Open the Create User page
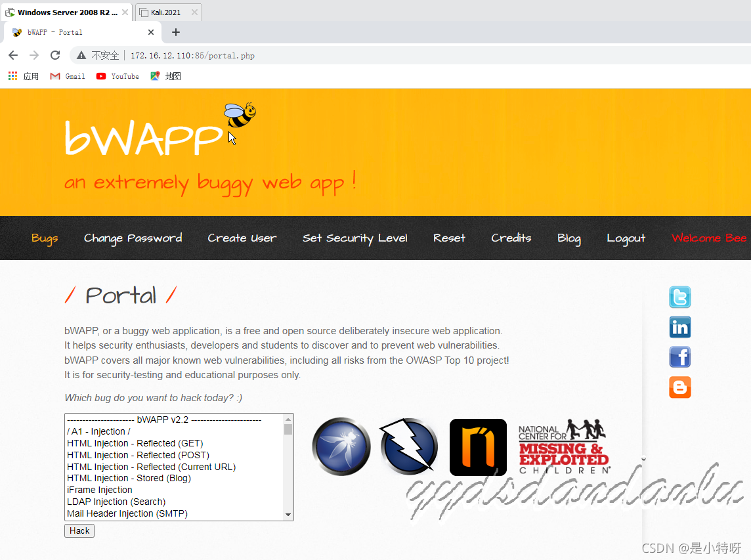The height and width of the screenshot is (560, 751). click(x=242, y=238)
